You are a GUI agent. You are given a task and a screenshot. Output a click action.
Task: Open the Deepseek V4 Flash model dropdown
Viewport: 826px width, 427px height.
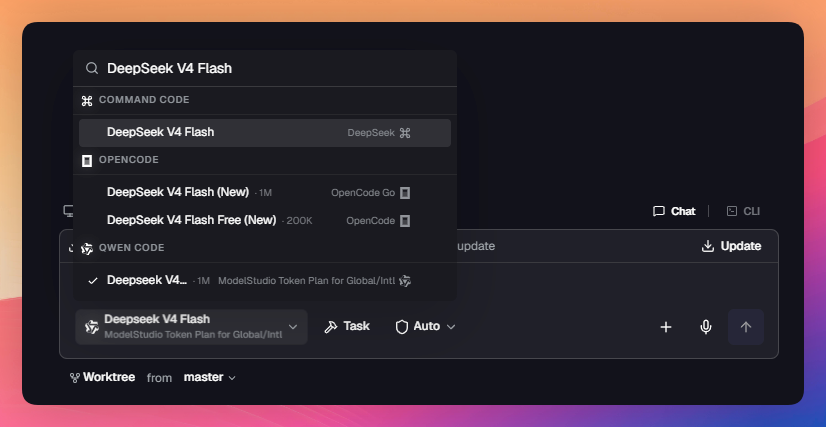191,327
